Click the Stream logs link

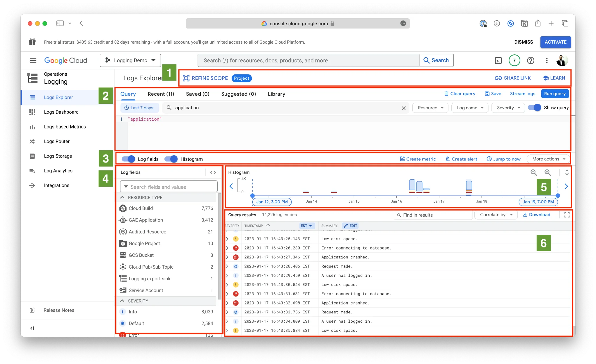522,94
